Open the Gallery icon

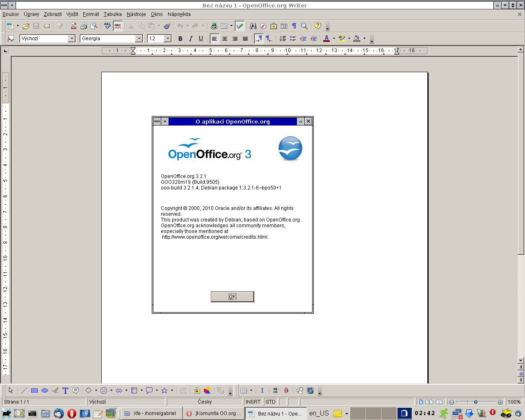click(x=274, y=26)
